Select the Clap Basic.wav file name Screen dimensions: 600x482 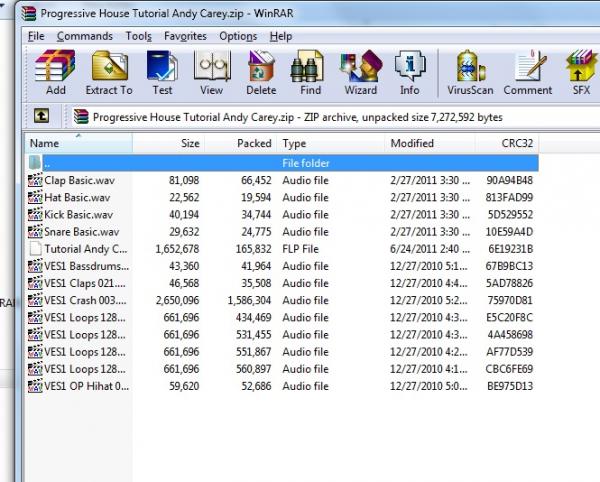point(79,180)
